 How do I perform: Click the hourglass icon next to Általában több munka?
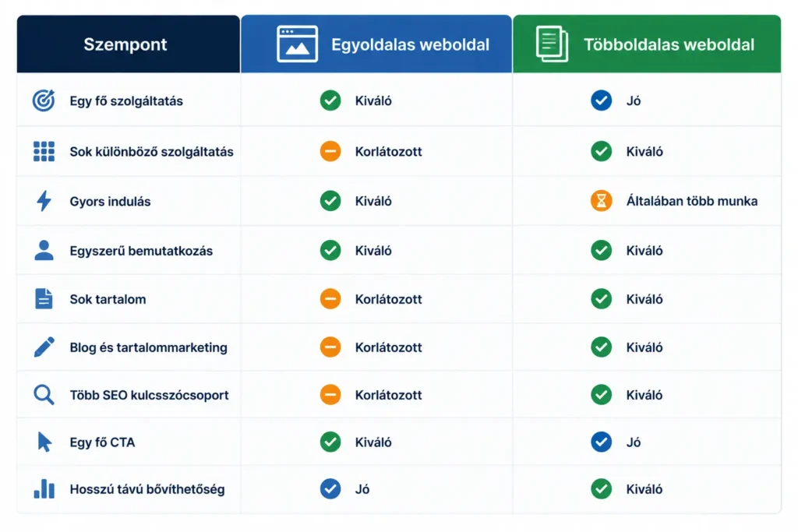pyautogui.click(x=601, y=201)
